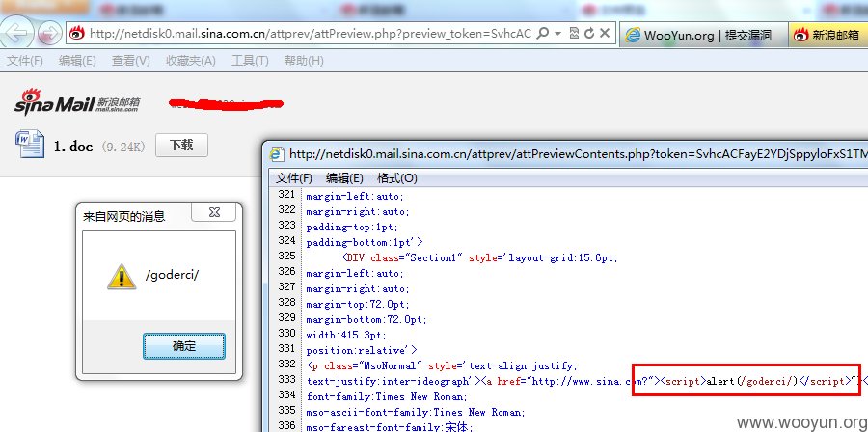
Task: Click line 334 font-family:Times New Roman;
Action: click(387, 396)
